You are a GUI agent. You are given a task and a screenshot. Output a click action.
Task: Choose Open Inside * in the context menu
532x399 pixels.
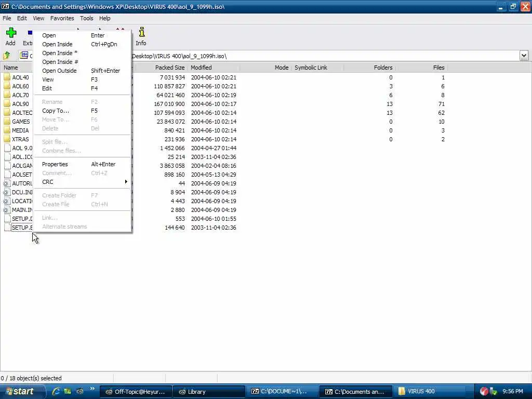[83, 53]
